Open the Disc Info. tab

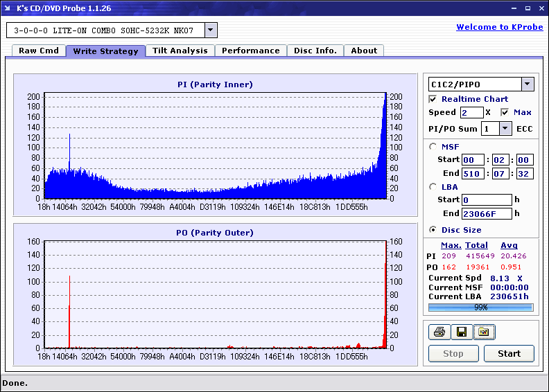(x=315, y=51)
